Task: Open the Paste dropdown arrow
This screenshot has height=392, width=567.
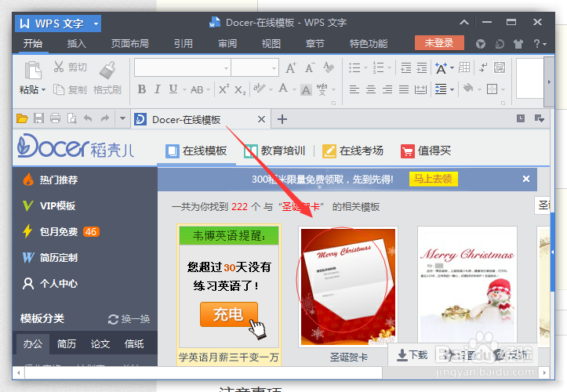Action: point(44,89)
